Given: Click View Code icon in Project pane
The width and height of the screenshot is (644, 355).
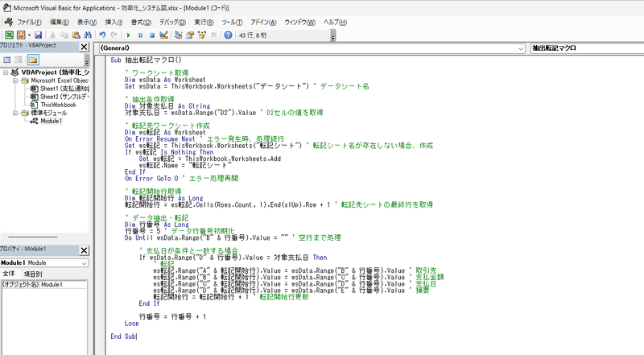Looking at the screenshot, I should [x=7, y=60].
